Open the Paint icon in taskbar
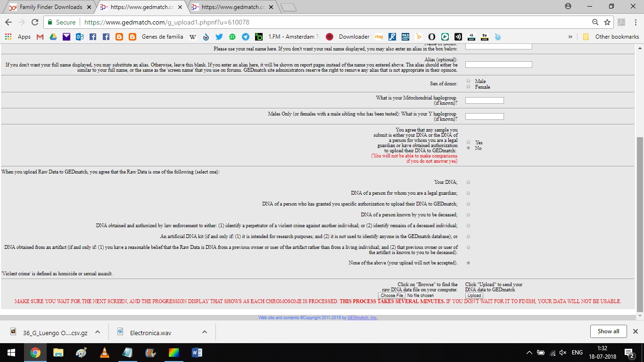This screenshot has height=362, width=644. click(x=81, y=352)
